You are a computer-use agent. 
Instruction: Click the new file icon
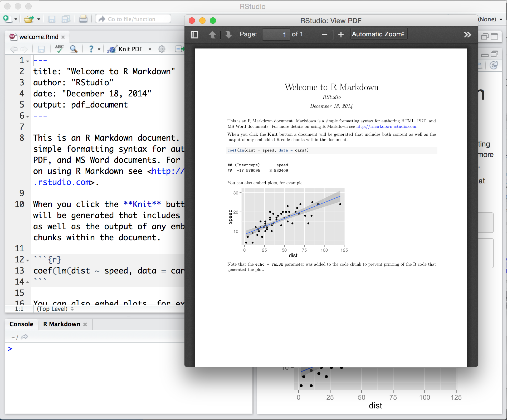(x=7, y=19)
